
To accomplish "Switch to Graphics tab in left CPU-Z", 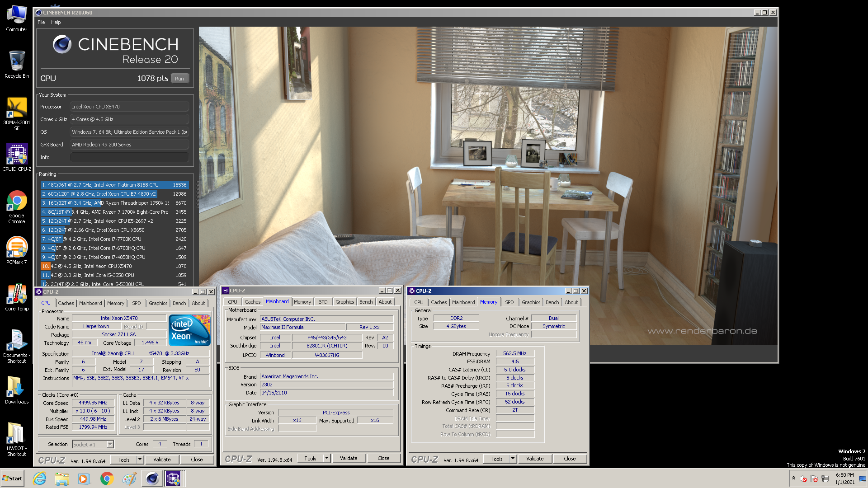I will coord(158,303).
